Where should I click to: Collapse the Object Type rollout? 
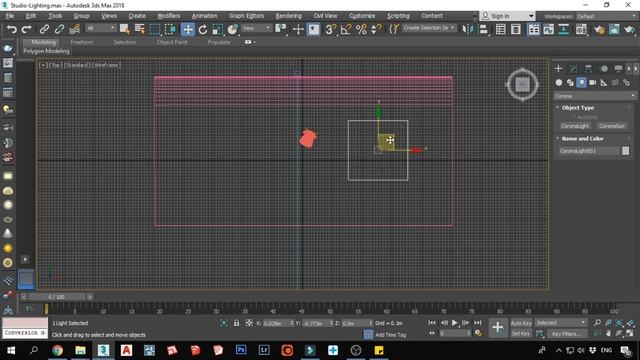pyautogui.click(x=577, y=108)
